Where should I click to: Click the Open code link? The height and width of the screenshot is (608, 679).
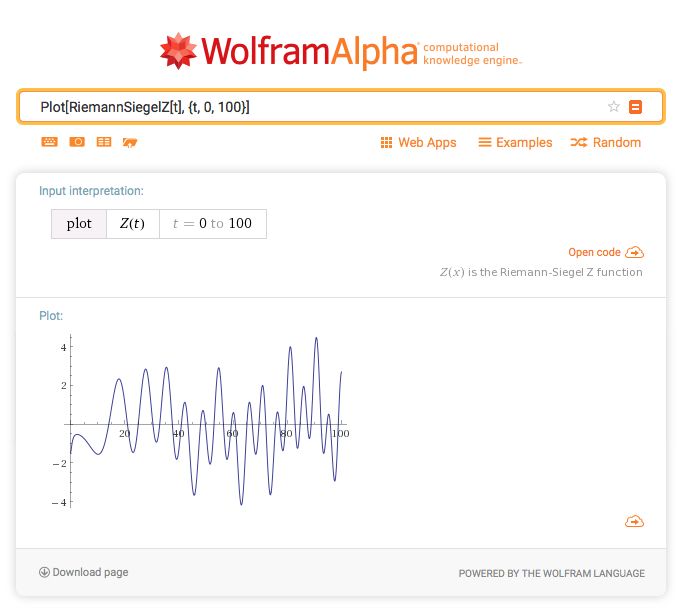[x=594, y=253]
